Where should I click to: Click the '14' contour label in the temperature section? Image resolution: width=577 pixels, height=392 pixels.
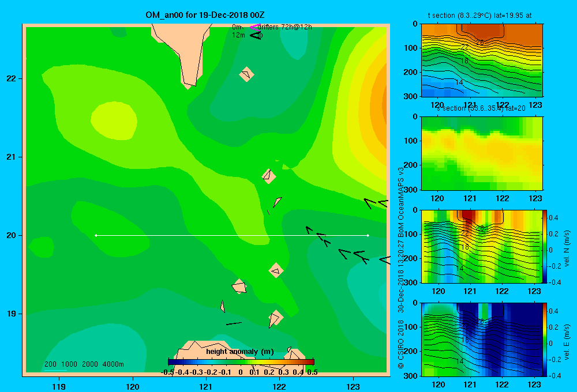(459, 82)
